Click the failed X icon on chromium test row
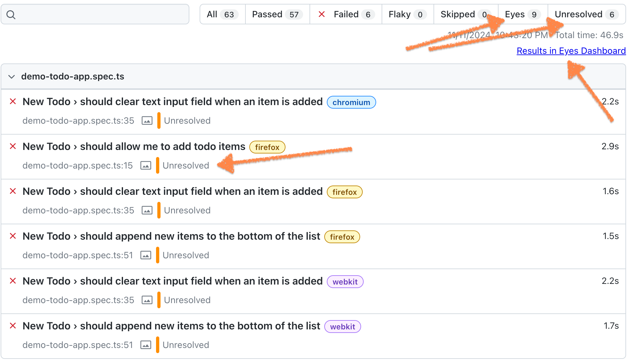 point(13,102)
